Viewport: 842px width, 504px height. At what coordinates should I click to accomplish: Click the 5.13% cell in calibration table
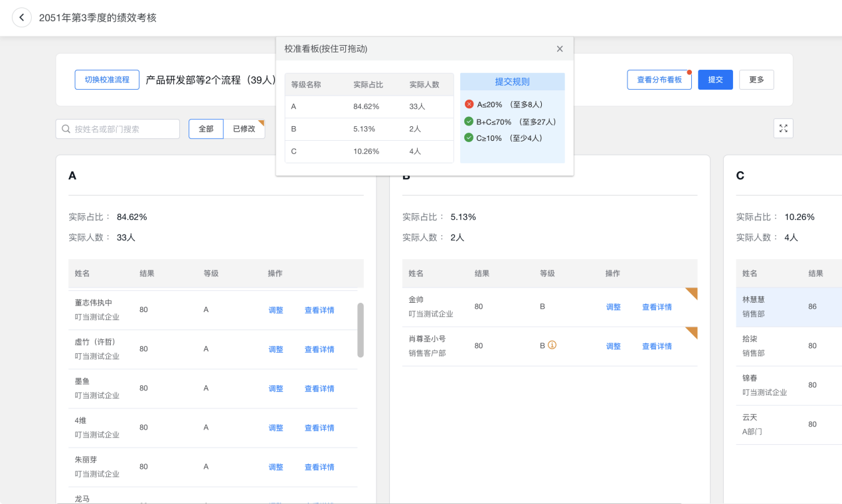coord(364,129)
